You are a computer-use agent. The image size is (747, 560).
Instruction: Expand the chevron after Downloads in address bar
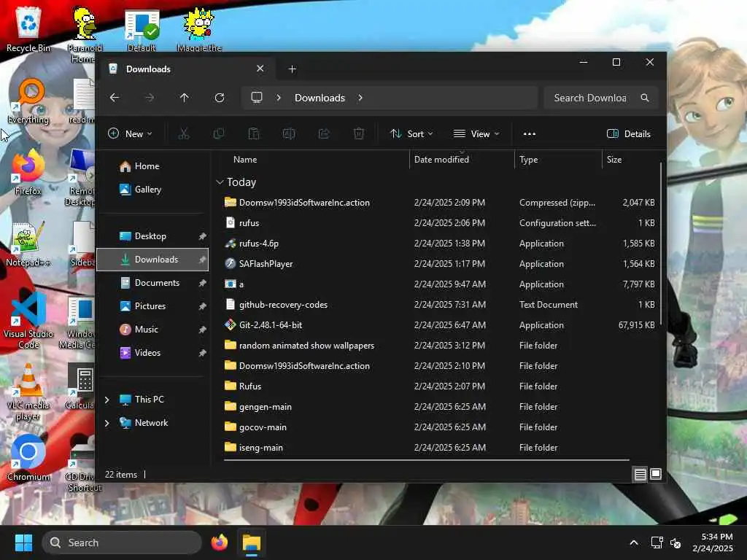click(360, 98)
